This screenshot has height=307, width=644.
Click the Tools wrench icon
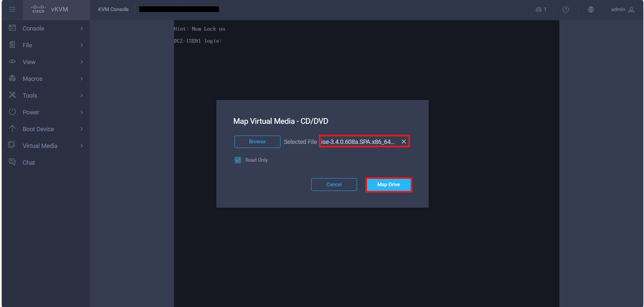tap(12, 95)
